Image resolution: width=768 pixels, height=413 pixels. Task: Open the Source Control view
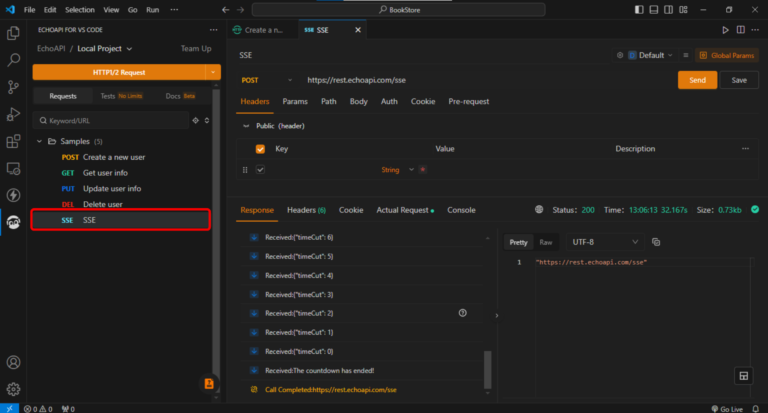point(14,87)
